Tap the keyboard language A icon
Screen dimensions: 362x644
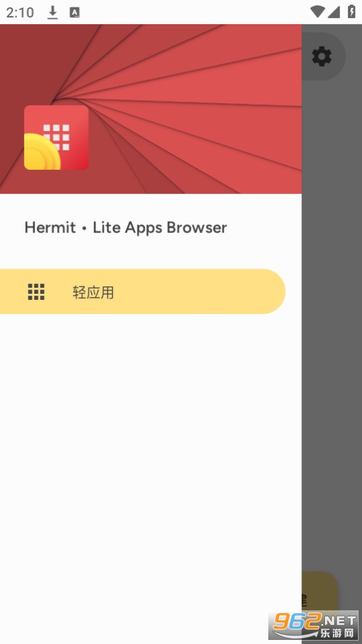tap(74, 12)
